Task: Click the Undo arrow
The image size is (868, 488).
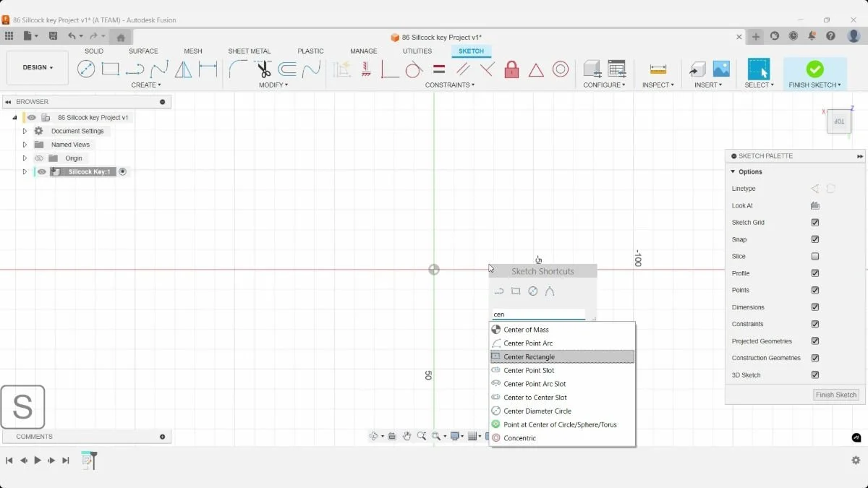Action: click(72, 36)
